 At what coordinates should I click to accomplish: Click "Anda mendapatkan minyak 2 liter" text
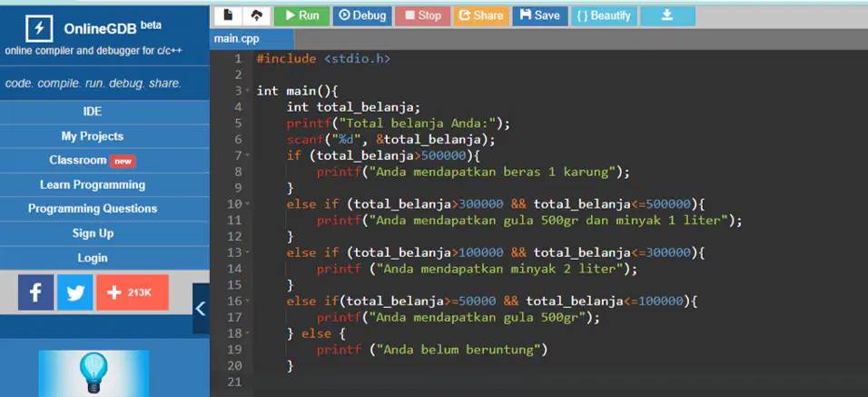pyautogui.click(x=499, y=270)
